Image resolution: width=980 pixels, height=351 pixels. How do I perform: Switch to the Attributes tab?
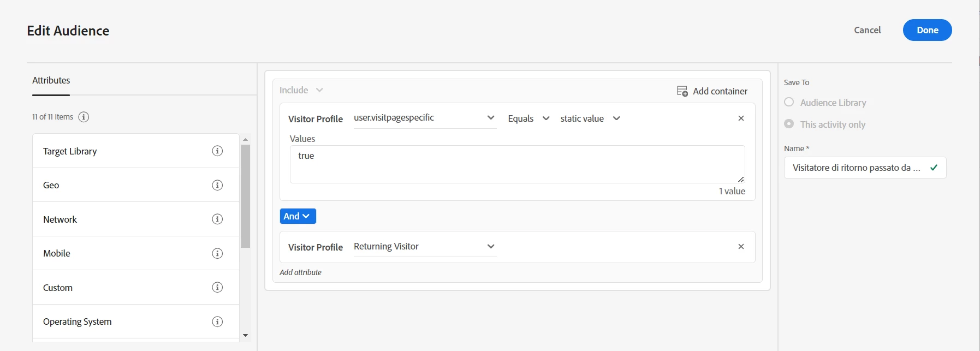click(51, 80)
